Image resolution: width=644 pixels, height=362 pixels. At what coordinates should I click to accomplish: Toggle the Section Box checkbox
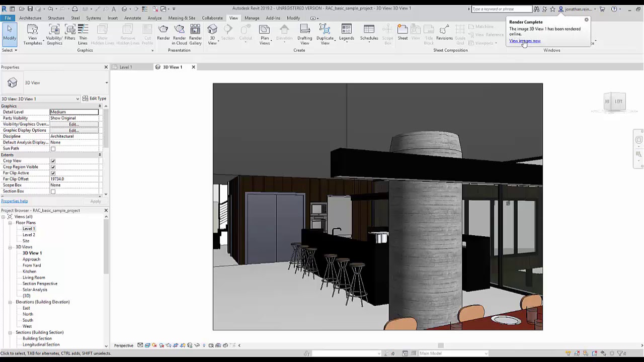coord(53,192)
